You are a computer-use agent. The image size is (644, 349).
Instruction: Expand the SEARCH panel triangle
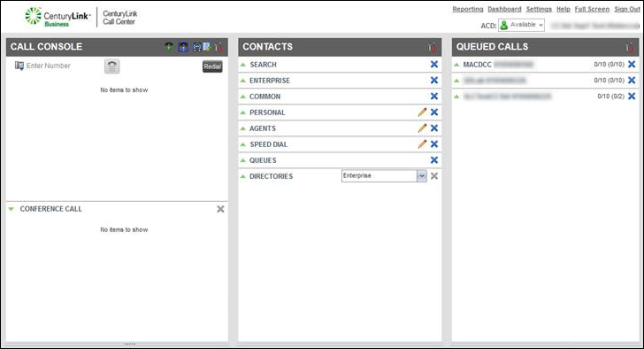click(243, 65)
